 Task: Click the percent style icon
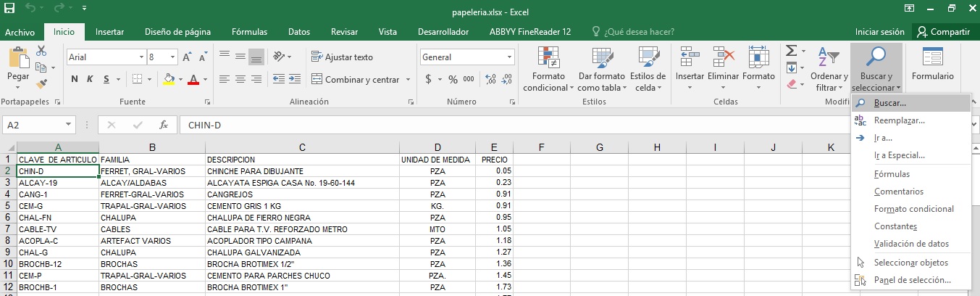(453, 79)
